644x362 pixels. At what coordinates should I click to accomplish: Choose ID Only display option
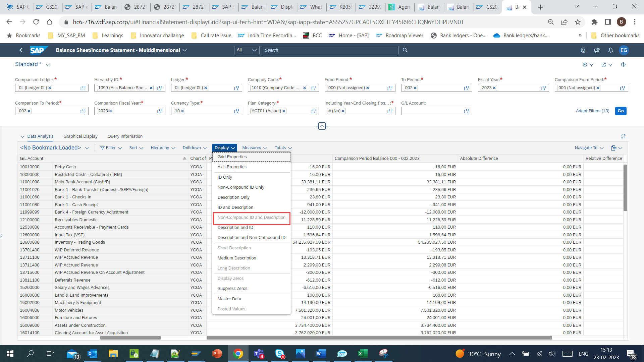pyautogui.click(x=251, y=177)
